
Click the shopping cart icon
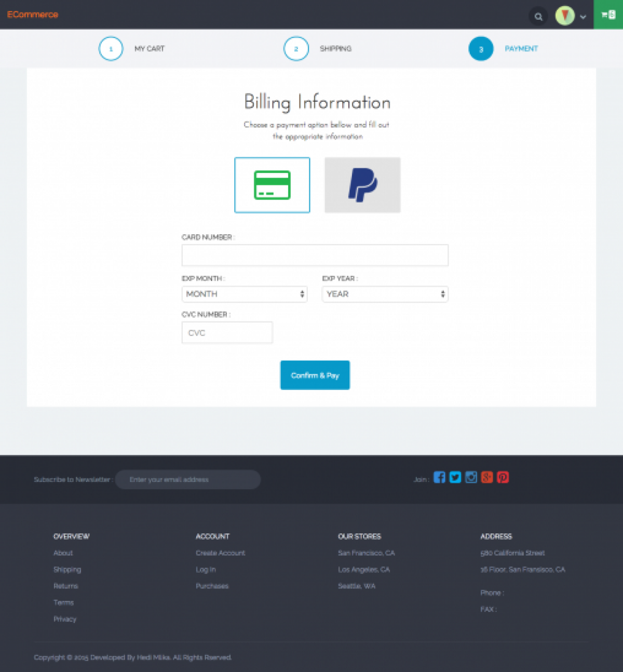pos(607,15)
